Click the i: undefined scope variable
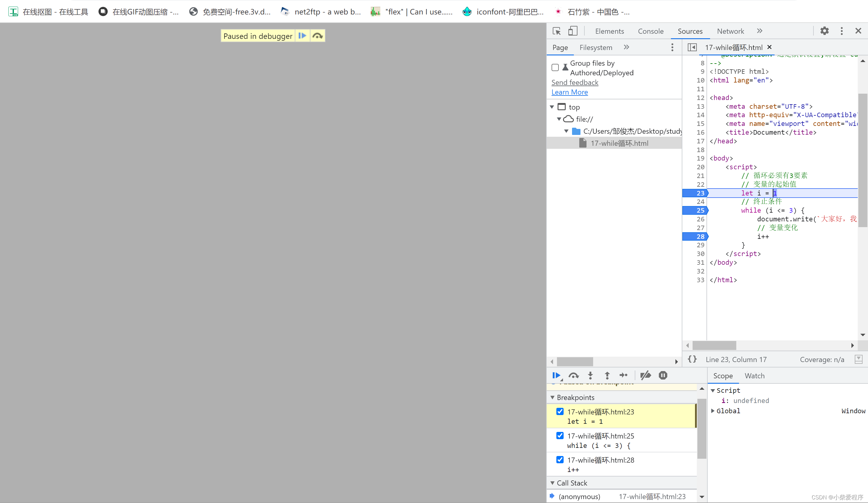 click(745, 401)
